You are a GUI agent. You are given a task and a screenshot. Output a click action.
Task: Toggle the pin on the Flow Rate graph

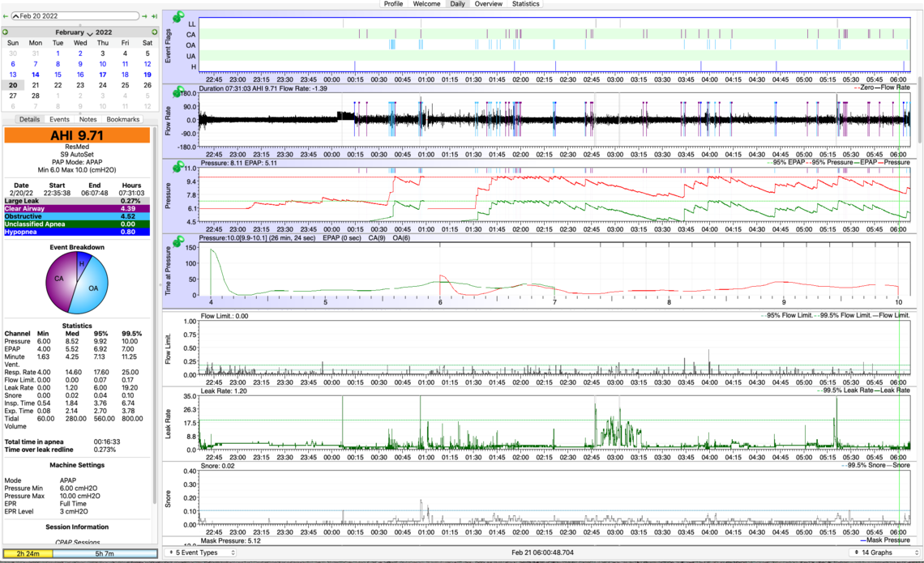[x=178, y=92]
